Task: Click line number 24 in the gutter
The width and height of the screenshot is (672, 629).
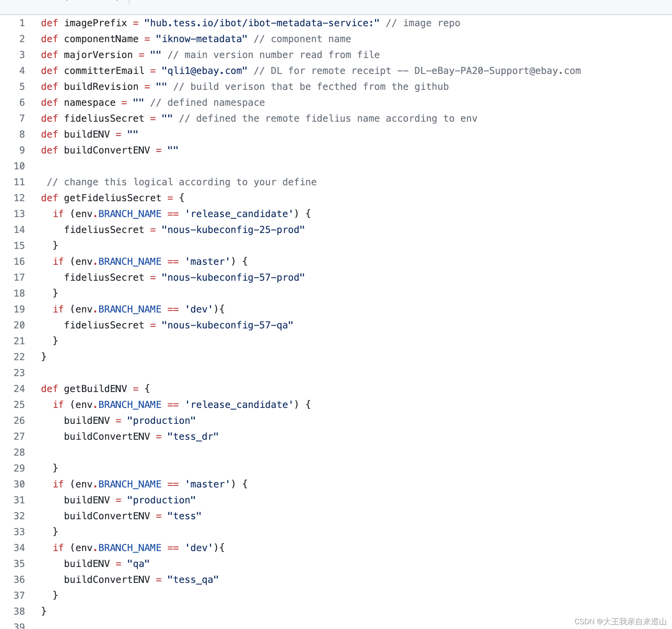Action: click(19, 389)
